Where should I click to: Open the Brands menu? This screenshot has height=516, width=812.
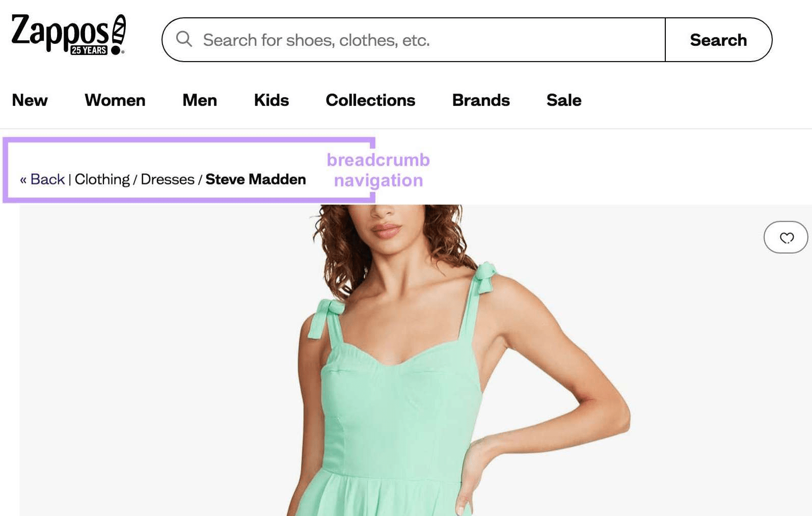[x=481, y=100]
